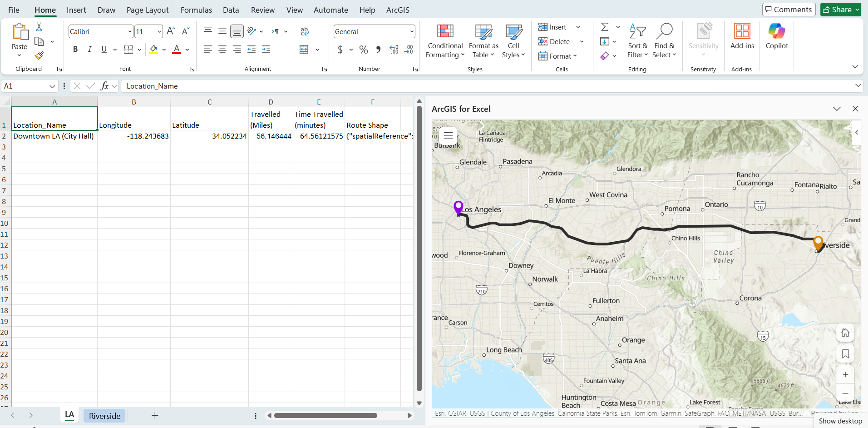
Task: Collapse the ribbon with the chevron
Action: [855, 67]
